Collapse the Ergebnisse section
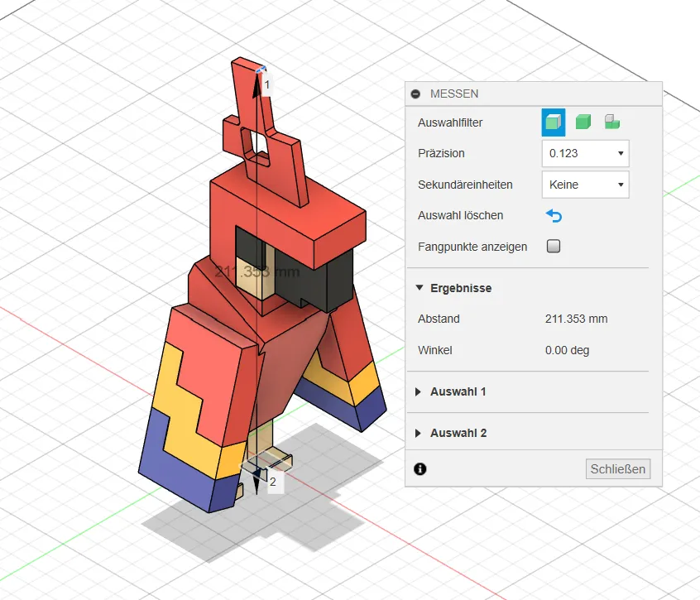 click(420, 288)
